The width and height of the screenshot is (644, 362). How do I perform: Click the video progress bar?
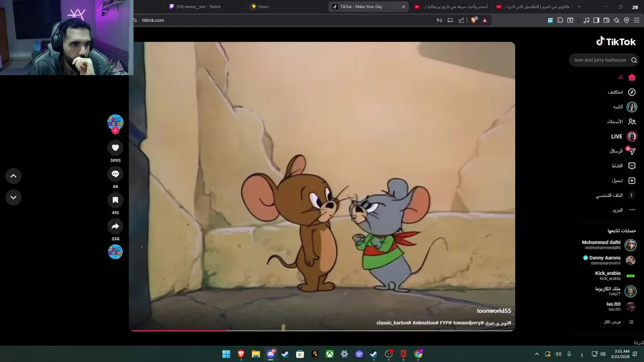point(322,330)
